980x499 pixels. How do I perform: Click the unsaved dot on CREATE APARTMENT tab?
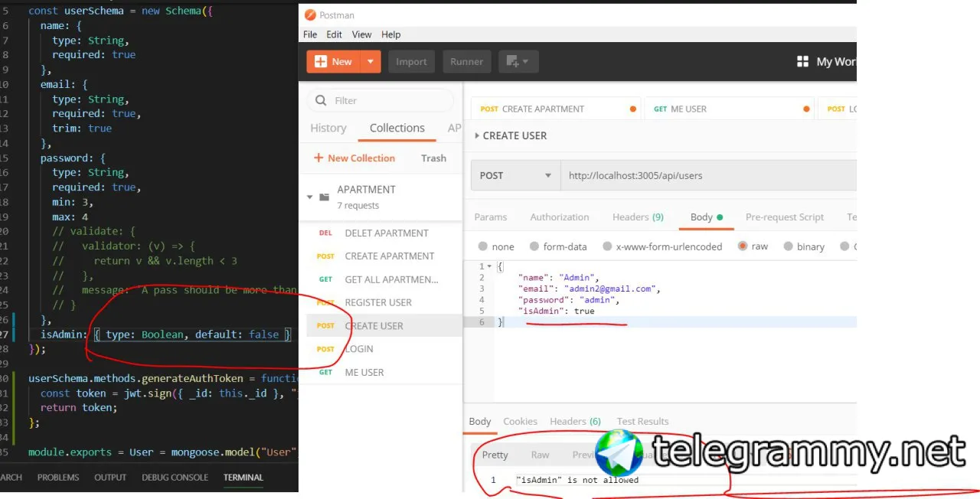632,109
